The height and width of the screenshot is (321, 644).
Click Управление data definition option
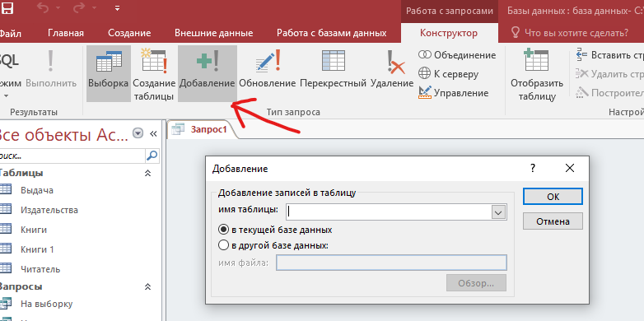454,93
